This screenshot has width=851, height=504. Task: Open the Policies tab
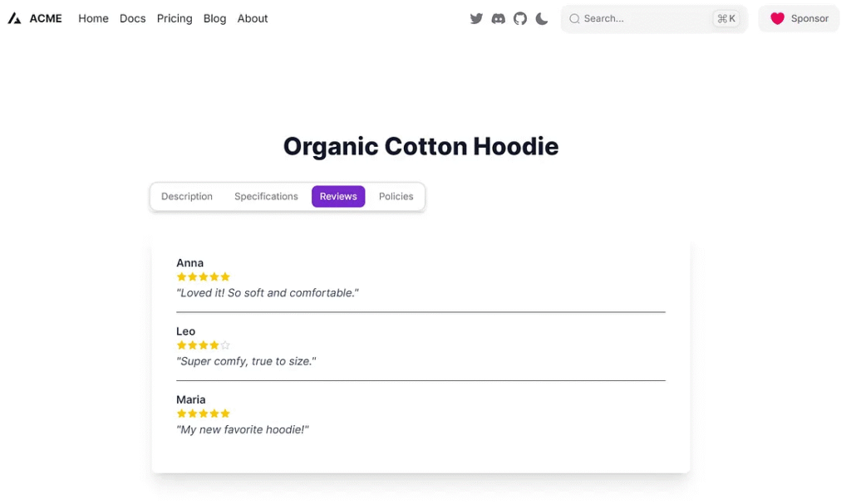[396, 197]
